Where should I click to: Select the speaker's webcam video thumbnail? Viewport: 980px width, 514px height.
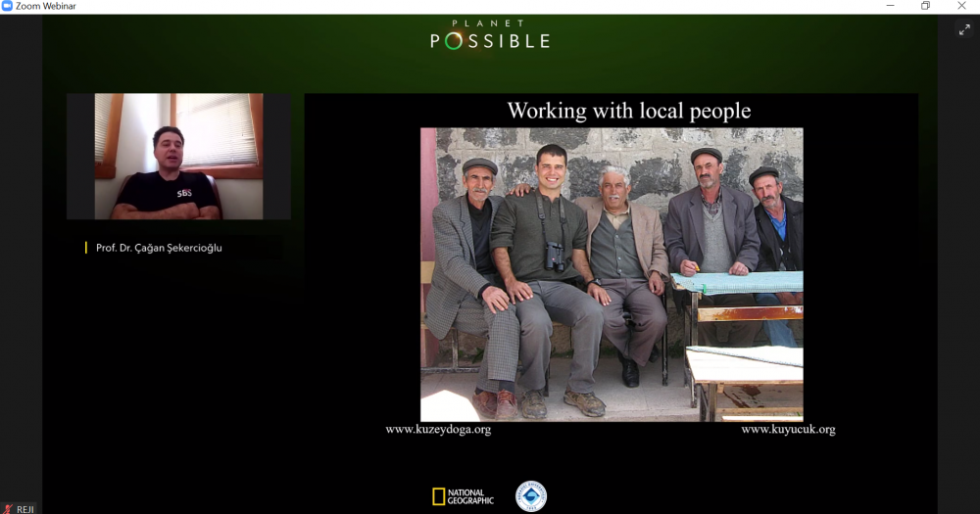(178, 157)
